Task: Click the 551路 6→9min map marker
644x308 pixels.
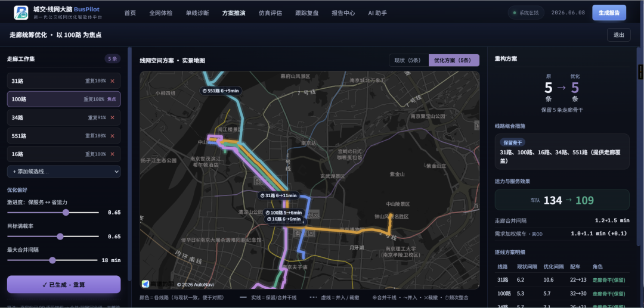Action: [x=220, y=91]
